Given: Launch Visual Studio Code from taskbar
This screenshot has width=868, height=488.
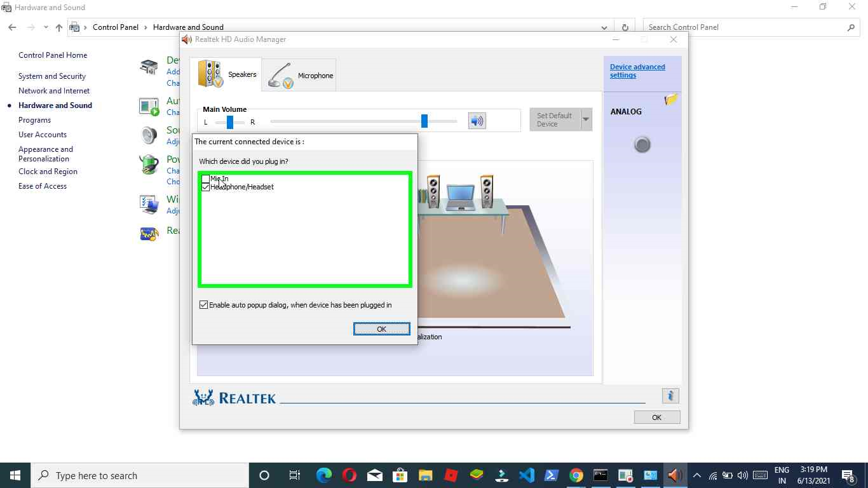Looking at the screenshot, I should tap(526, 475).
